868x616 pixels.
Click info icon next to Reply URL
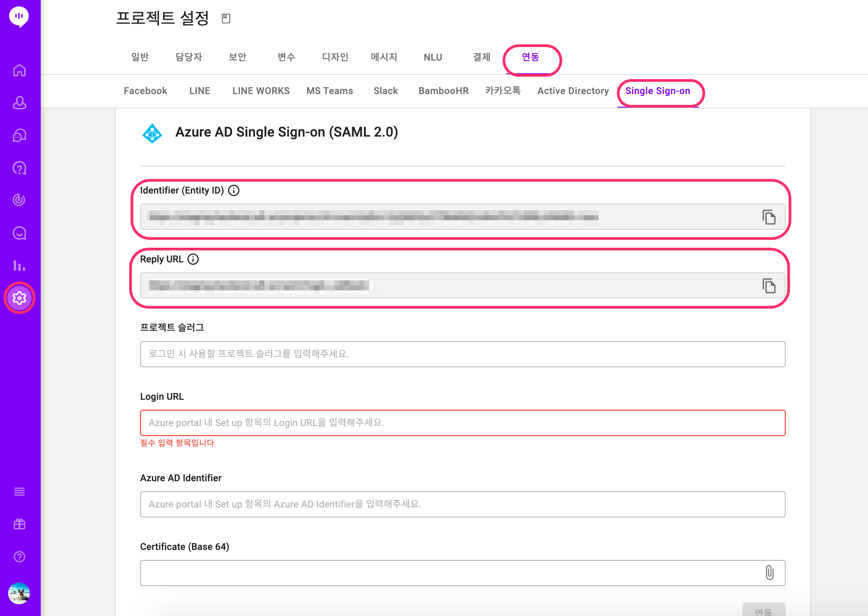coord(193,259)
